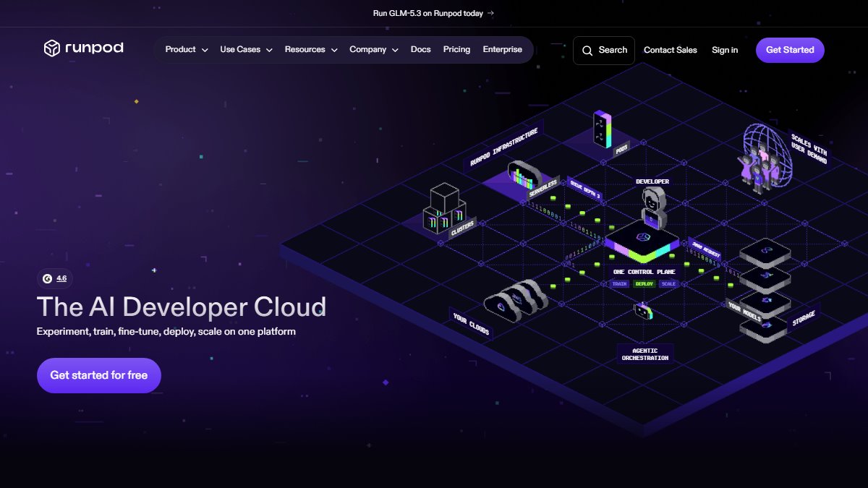
Task: Click The AI Developer Cloud heading
Action: click(x=182, y=307)
